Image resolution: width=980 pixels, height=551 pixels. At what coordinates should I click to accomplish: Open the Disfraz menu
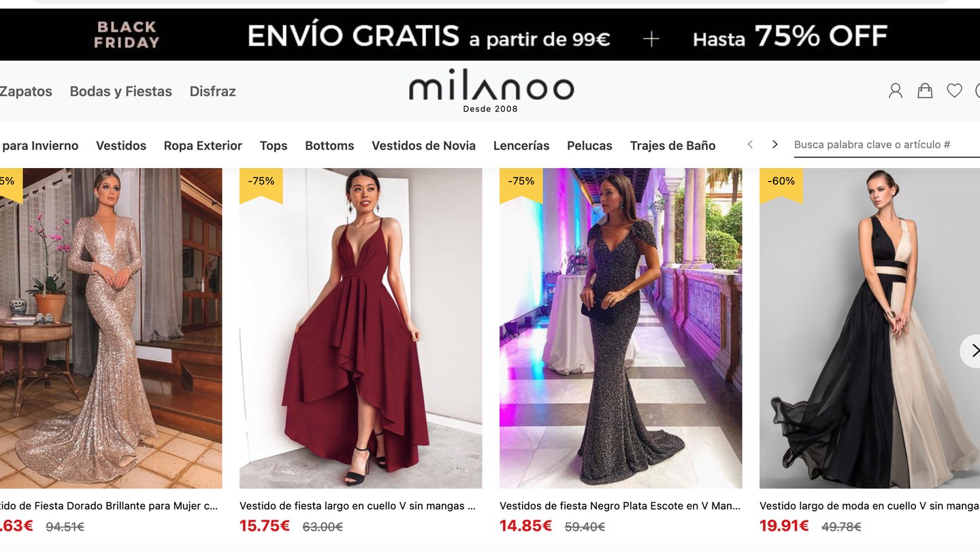coord(212,91)
